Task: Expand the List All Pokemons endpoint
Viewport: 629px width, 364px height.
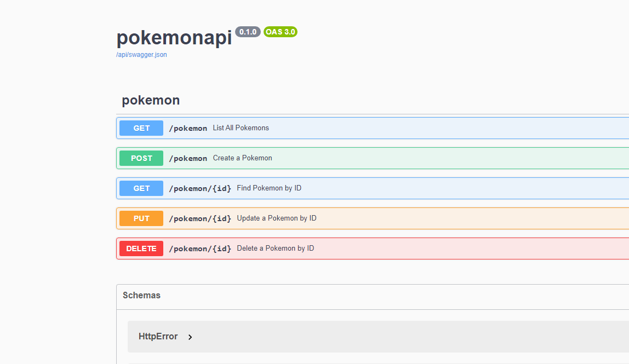Action: (x=241, y=128)
